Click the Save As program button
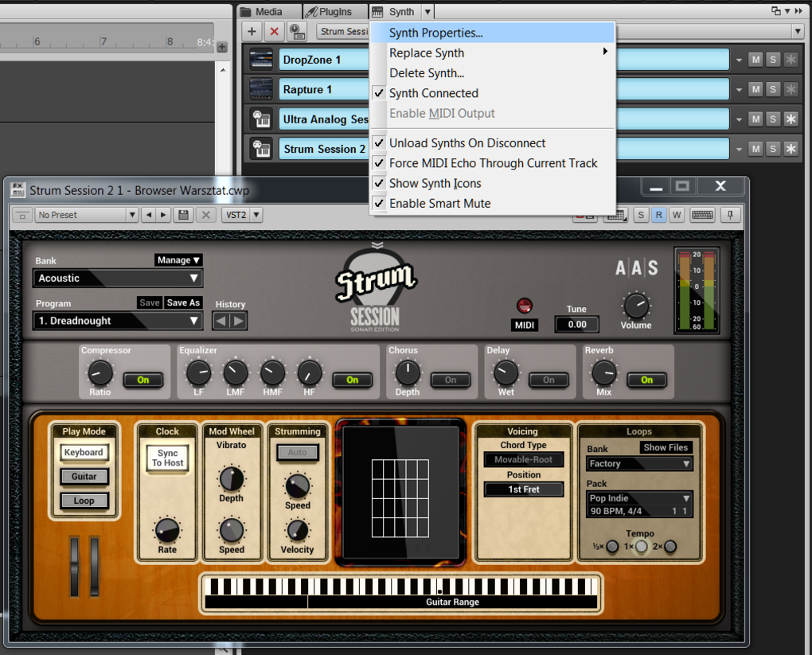 [183, 303]
